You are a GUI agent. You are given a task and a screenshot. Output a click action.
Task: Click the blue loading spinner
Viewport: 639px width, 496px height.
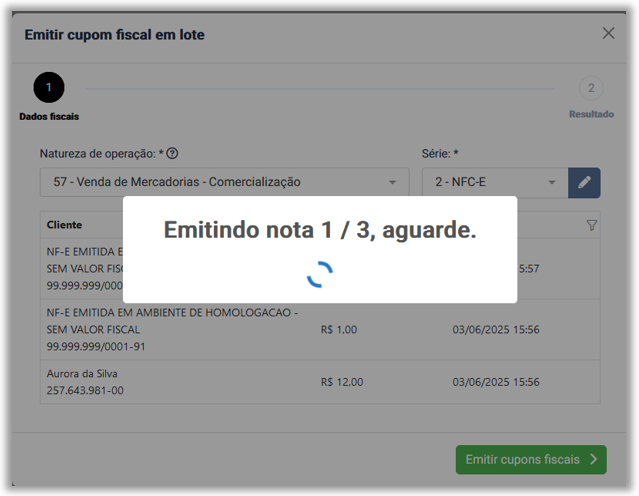(319, 274)
